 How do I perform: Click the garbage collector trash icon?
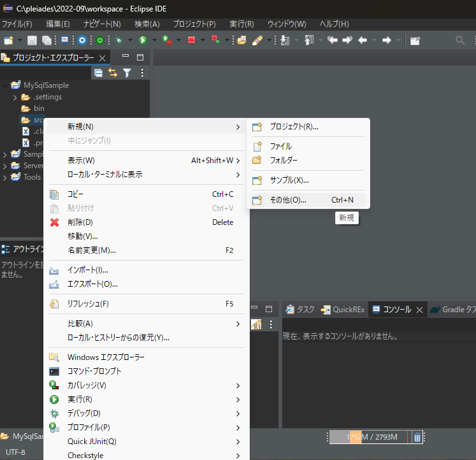click(417, 437)
